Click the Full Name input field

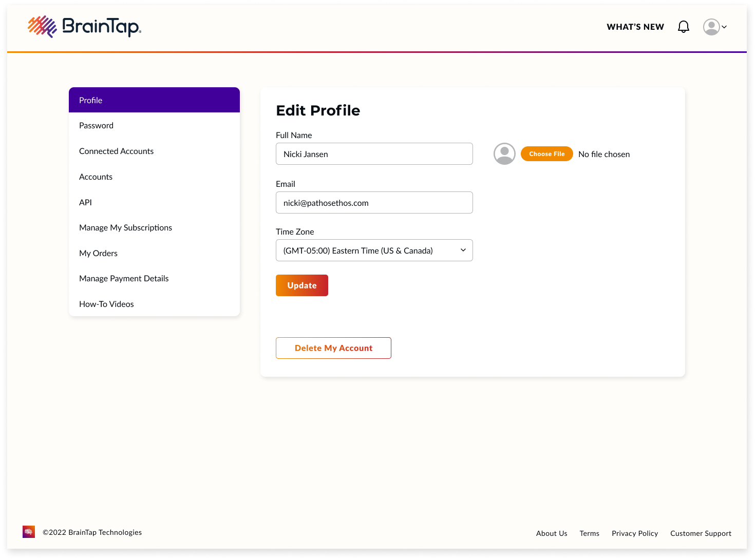(x=374, y=154)
